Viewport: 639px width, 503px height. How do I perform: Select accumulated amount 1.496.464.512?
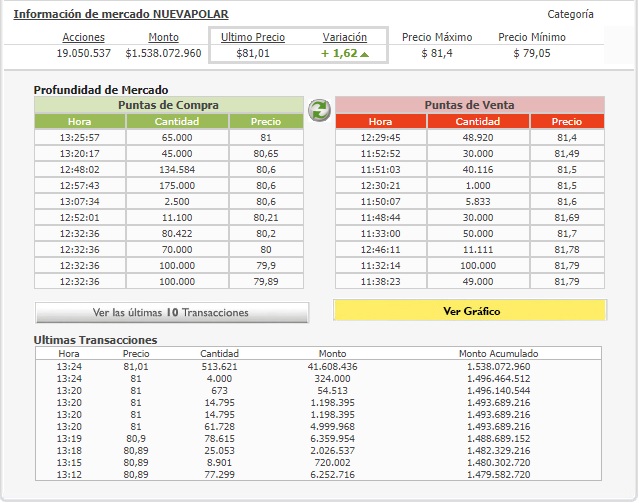pyautogui.click(x=498, y=379)
